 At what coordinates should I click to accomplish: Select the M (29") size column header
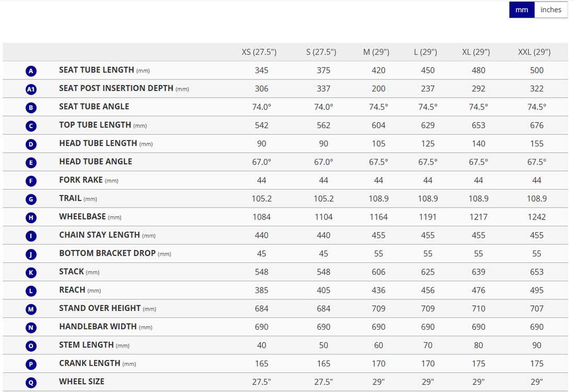(x=376, y=52)
